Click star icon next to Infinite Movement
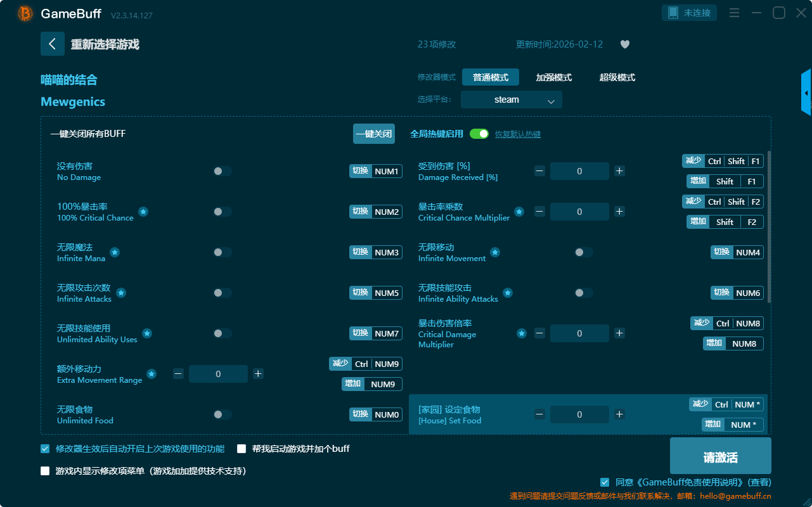The image size is (812, 507). pos(495,252)
